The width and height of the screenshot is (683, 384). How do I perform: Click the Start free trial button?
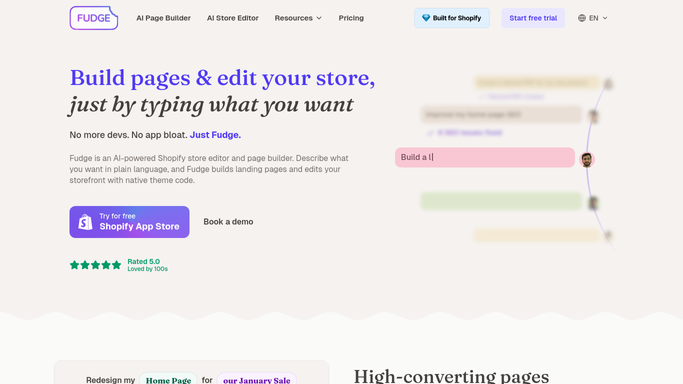[533, 18]
